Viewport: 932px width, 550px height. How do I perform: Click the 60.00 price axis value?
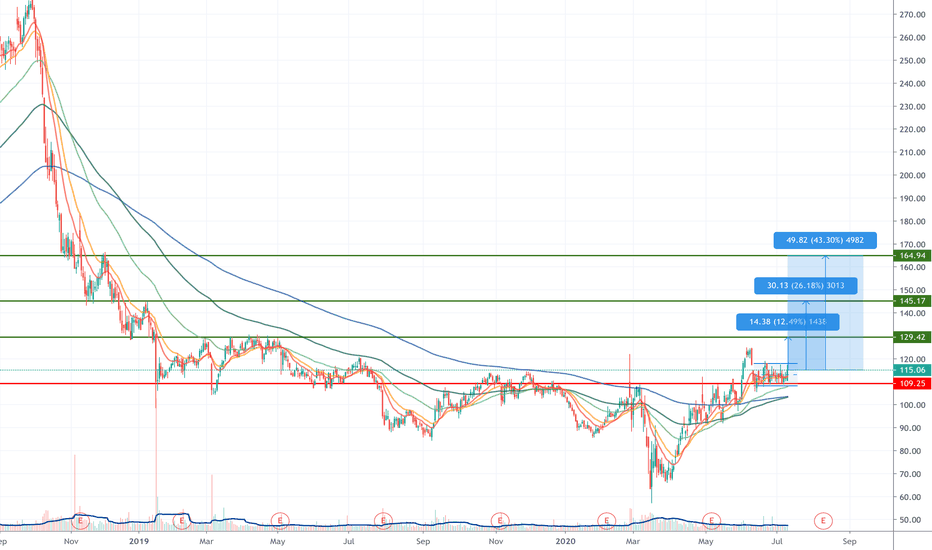click(x=912, y=497)
